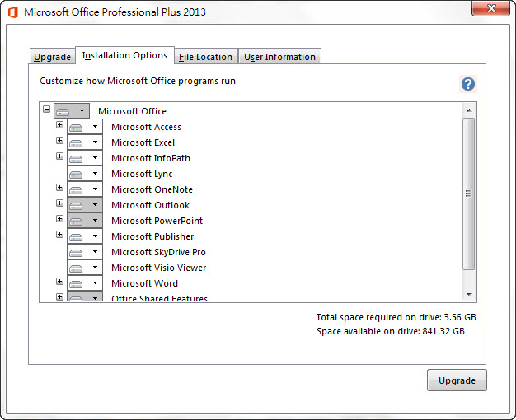516x420 pixels.
Task: Select the Microsoft Publisher label
Action: tap(152, 236)
